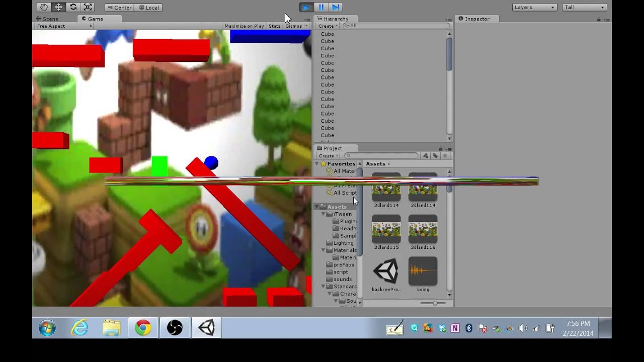The image size is (644, 362).
Task: Open the Hierarchy Create dropdown
Action: coord(328,26)
